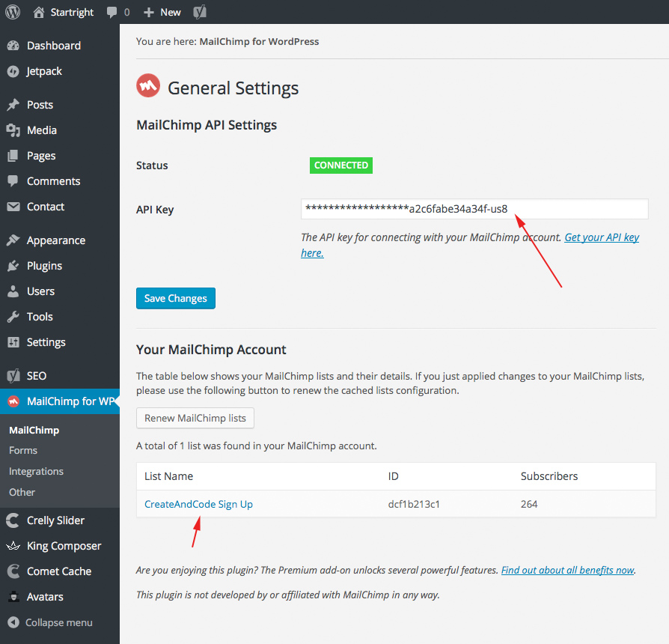Click the General Settings MailChimp logo
This screenshot has height=644, width=669.
pyautogui.click(x=148, y=85)
